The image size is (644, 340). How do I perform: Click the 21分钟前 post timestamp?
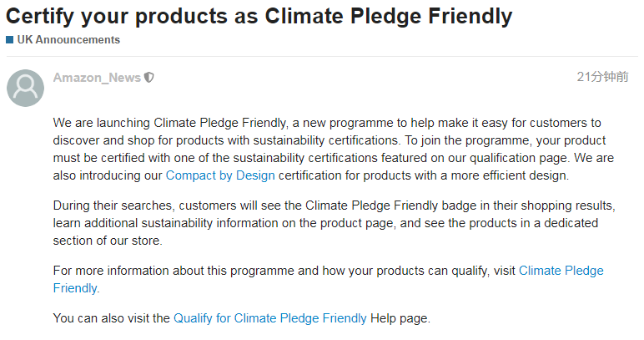pyautogui.click(x=602, y=77)
